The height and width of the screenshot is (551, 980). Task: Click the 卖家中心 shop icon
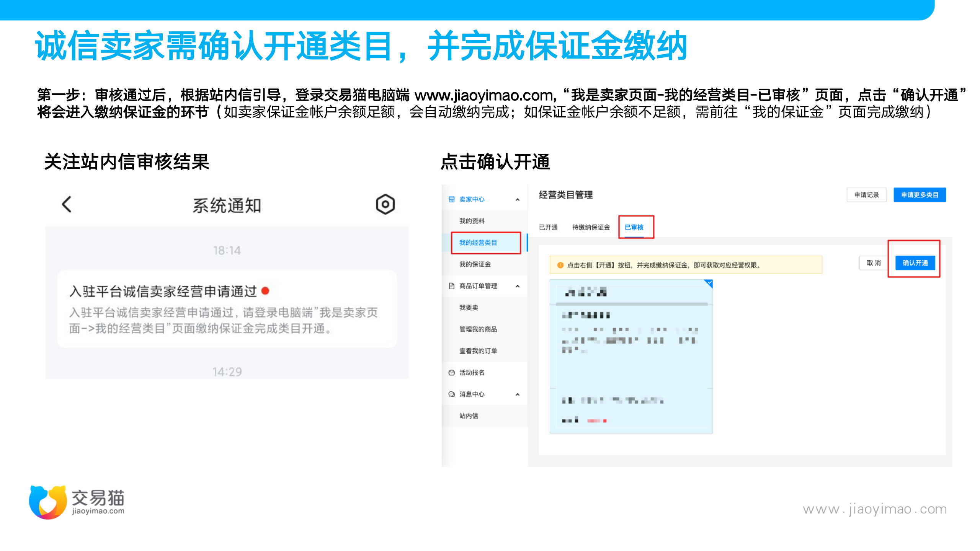(x=452, y=199)
